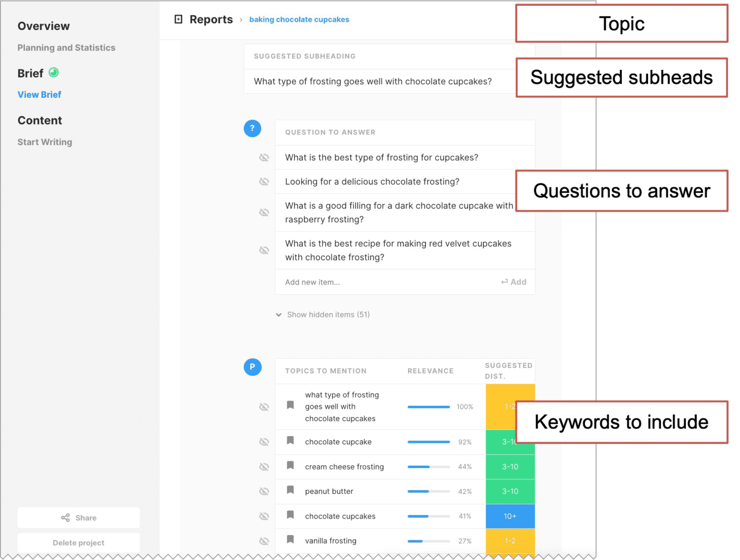Expand Show hidden items (51)
The image size is (740, 560).
coord(322,314)
